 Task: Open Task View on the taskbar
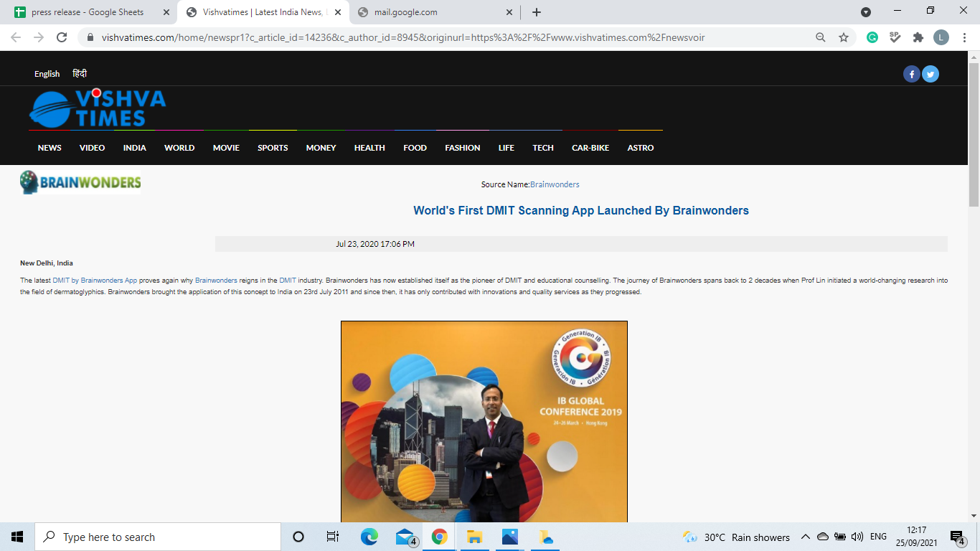(x=332, y=537)
